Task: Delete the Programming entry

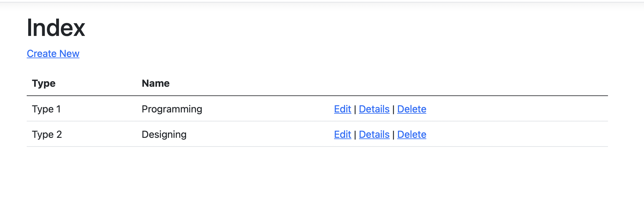Action: pyautogui.click(x=411, y=109)
